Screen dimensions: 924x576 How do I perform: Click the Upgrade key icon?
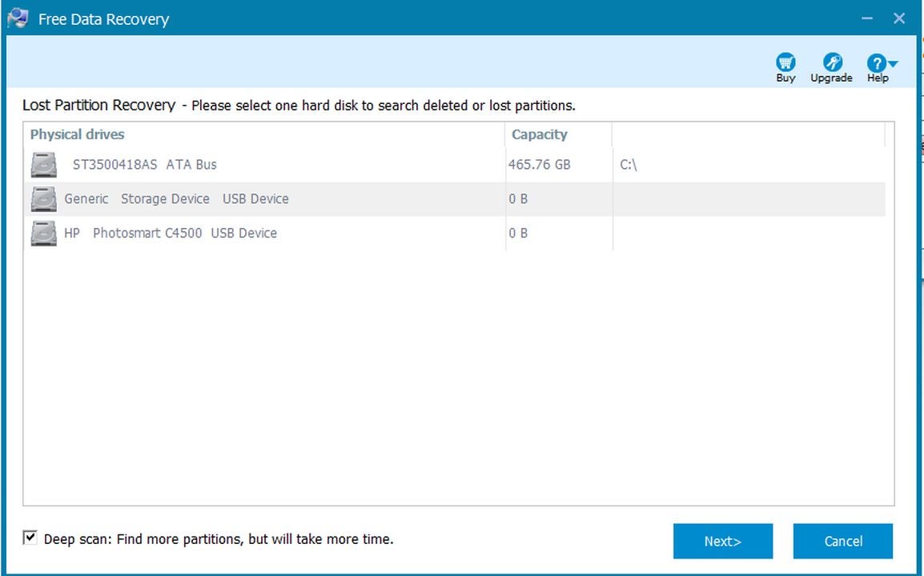832,62
